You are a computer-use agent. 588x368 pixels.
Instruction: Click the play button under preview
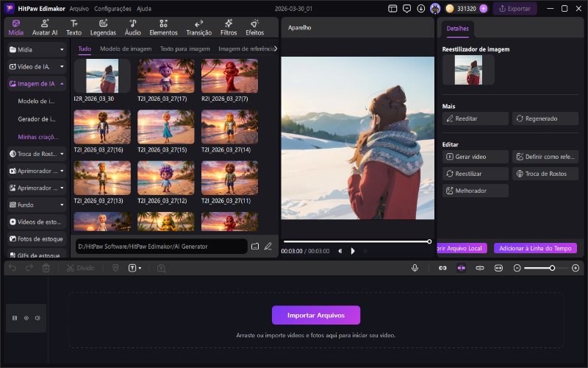[x=353, y=251]
